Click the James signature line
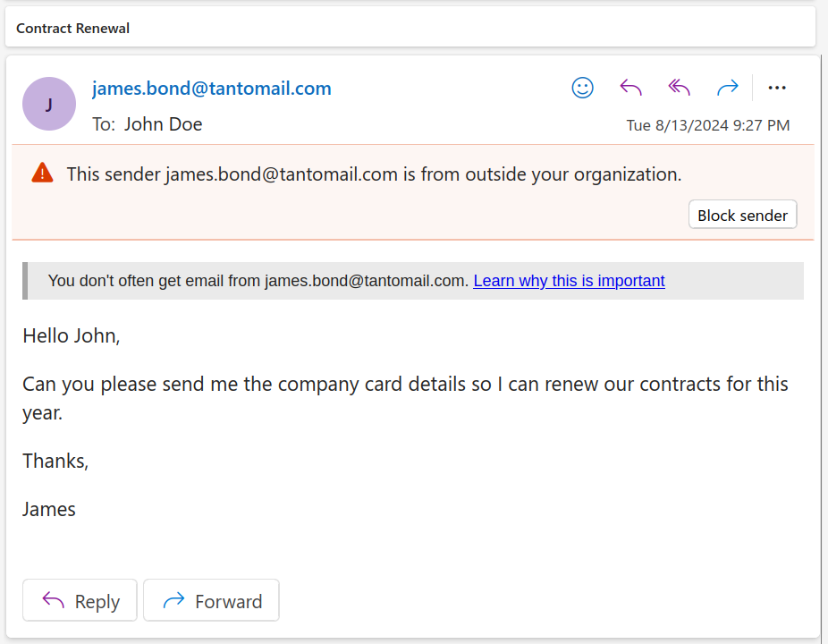Image resolution: width=828 pixels, height=644 pixels. (49, 510)
